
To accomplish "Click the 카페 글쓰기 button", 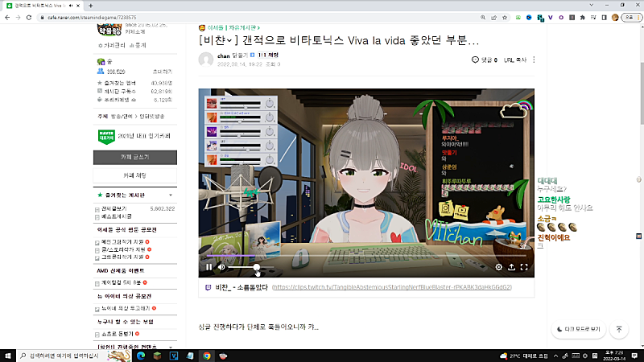I will (135, 157).
